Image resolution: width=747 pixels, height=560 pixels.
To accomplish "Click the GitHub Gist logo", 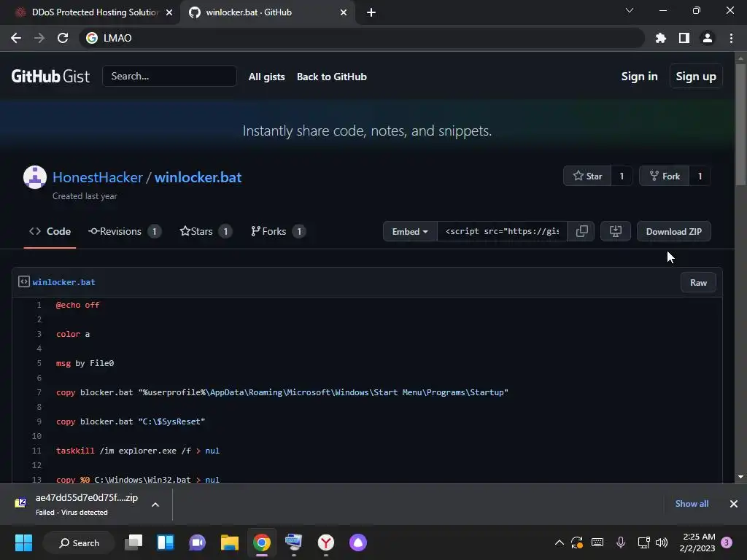I will pos(50,76).
